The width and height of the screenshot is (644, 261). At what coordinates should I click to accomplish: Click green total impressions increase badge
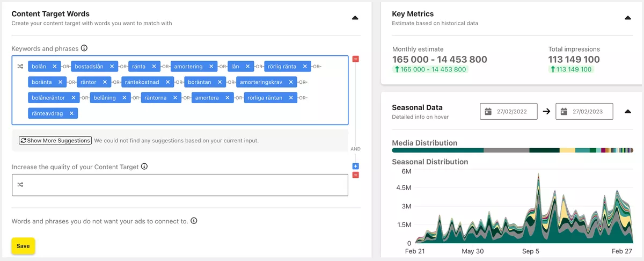tap(572, 69)
